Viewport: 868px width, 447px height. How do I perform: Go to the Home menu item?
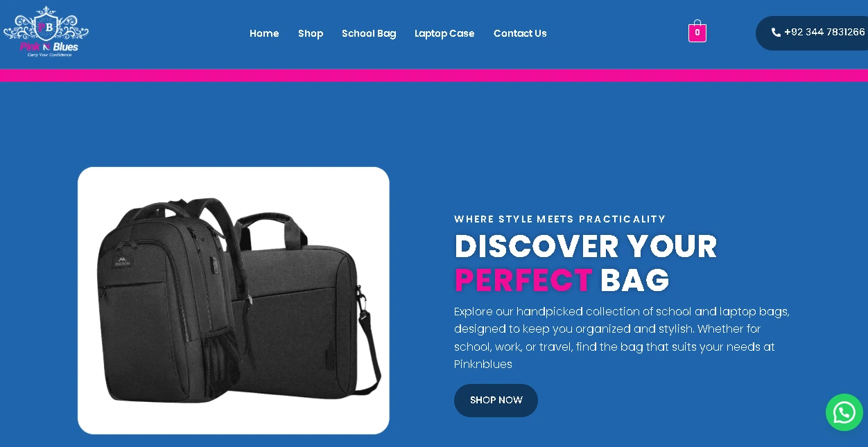coord(264,33)
